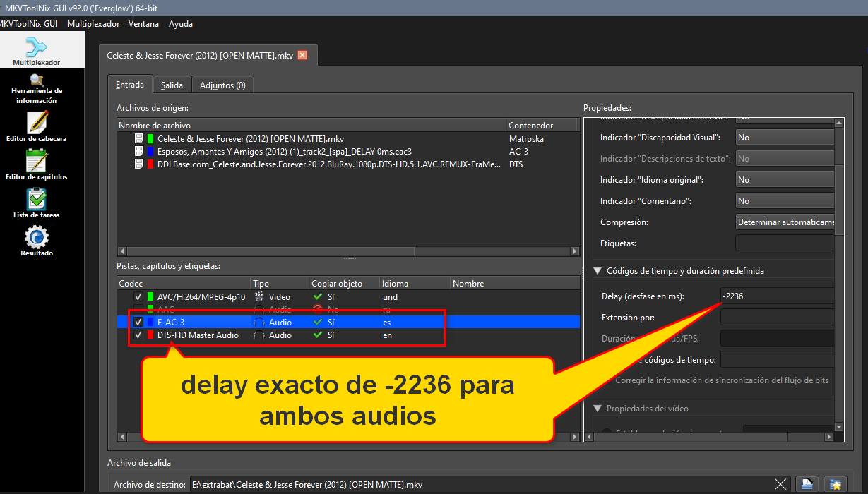Select the Esposos, Amantes Y Amigos eac3 file

284,151
